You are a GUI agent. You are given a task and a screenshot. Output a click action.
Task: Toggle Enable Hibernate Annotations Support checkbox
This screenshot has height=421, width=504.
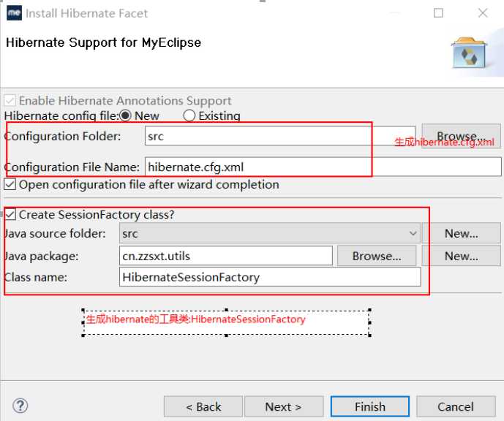click(x=10, y=101)
